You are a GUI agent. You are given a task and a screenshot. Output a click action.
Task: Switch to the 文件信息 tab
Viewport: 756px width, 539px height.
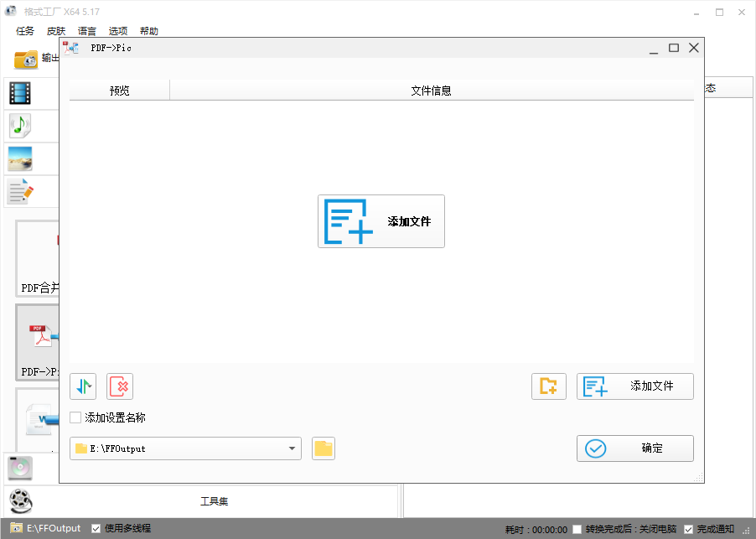click(432, 90)
